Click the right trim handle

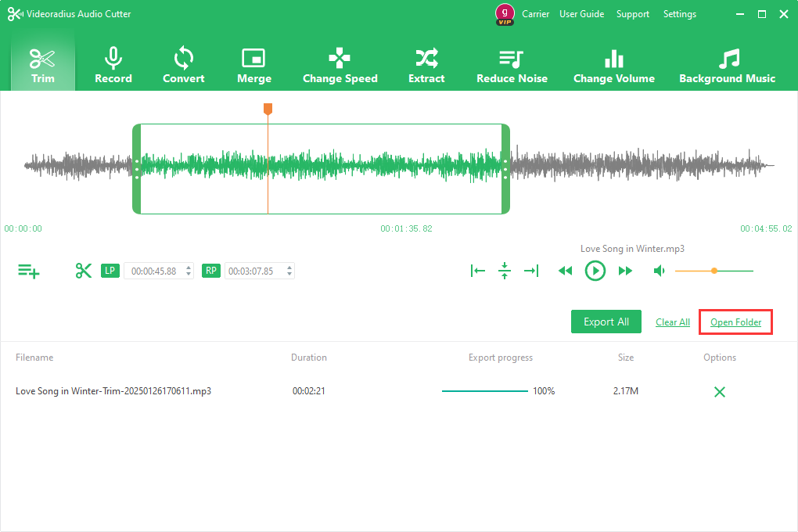coord(505,169)
